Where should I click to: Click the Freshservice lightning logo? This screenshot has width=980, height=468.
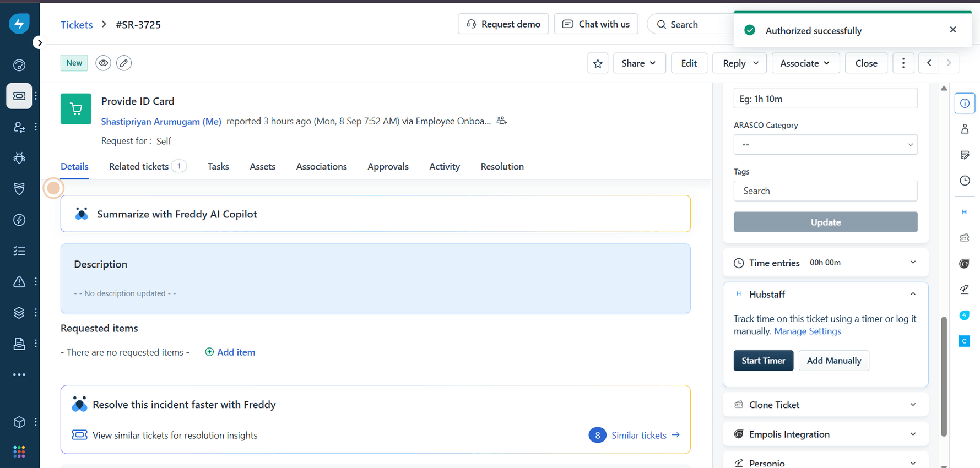coord(19,24)
